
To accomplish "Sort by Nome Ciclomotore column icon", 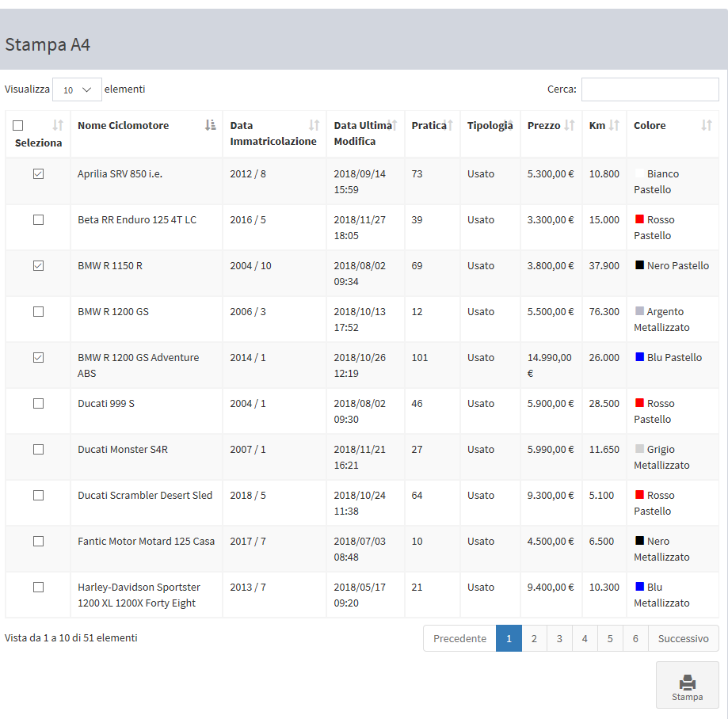I will [x=210, y=125].
